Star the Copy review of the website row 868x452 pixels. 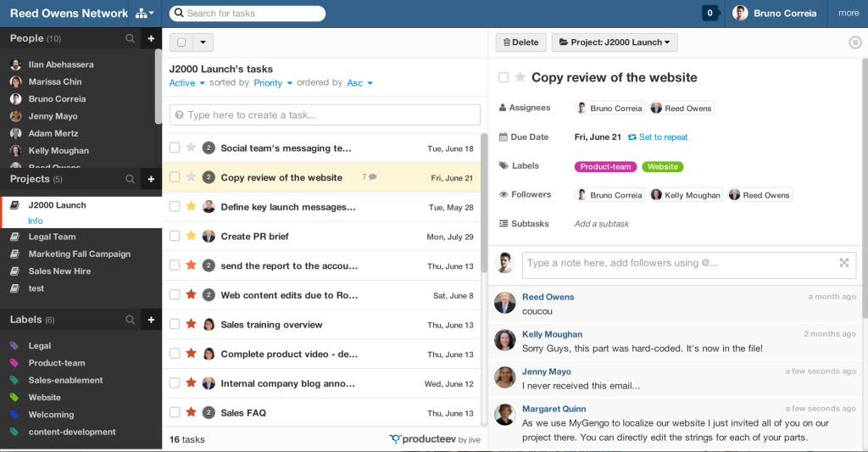click(x=191, y=176)
